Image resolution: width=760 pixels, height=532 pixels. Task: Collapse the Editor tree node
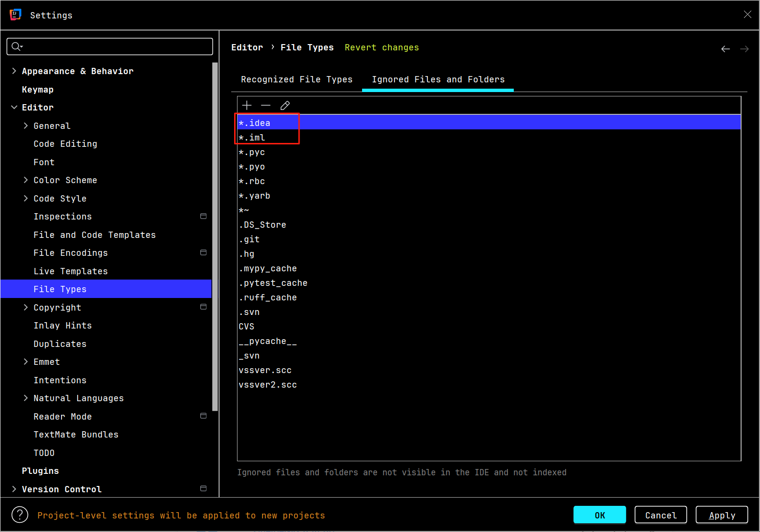(x=14, y=108)
